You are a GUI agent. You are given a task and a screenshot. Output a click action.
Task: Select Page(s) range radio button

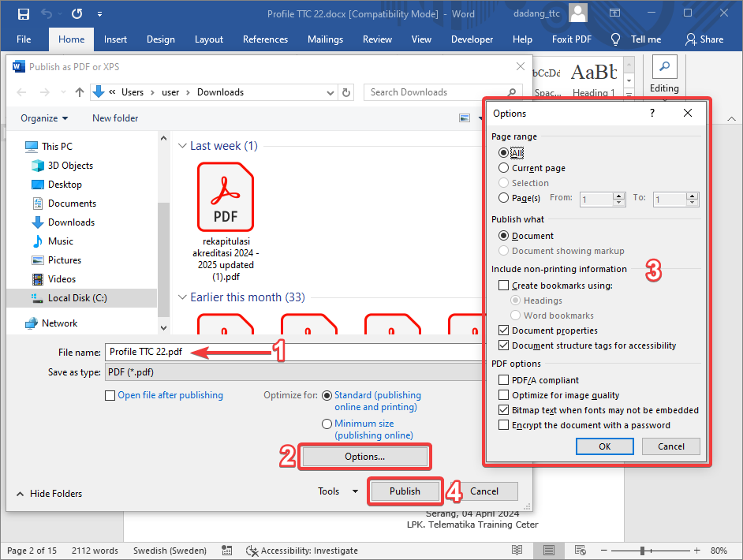click(503, 197)
